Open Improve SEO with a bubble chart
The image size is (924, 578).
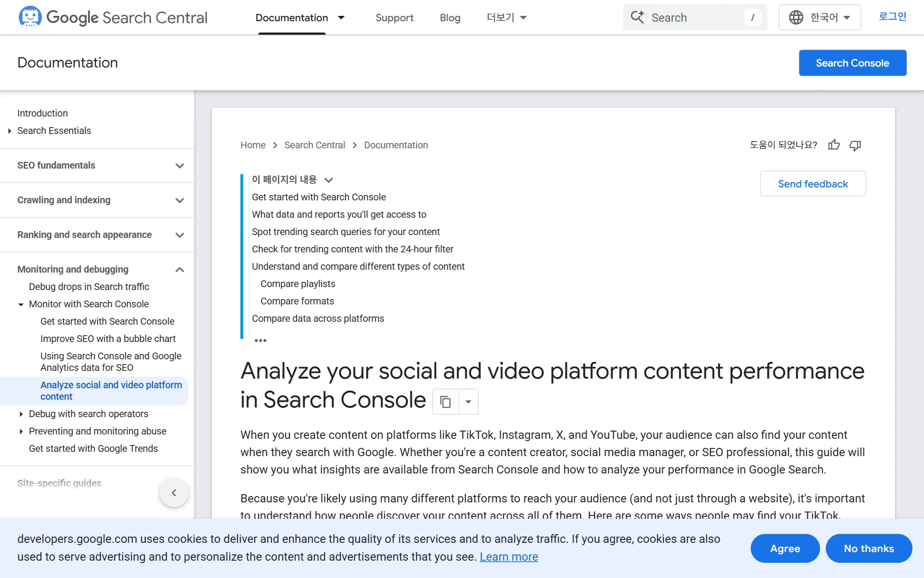click(108, 339)
